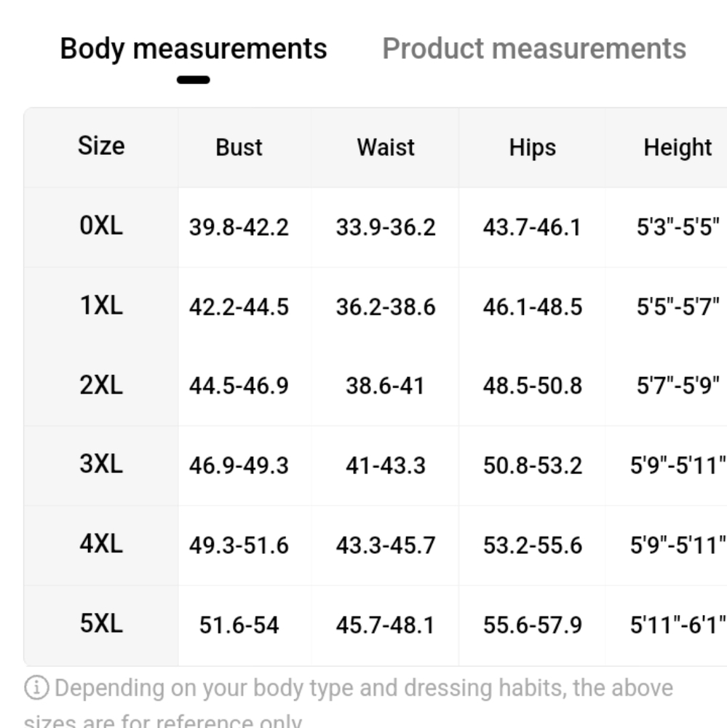The image size is (727, 728).
Task: Select the Body measurements tab
Action: [x=193, y=50]
